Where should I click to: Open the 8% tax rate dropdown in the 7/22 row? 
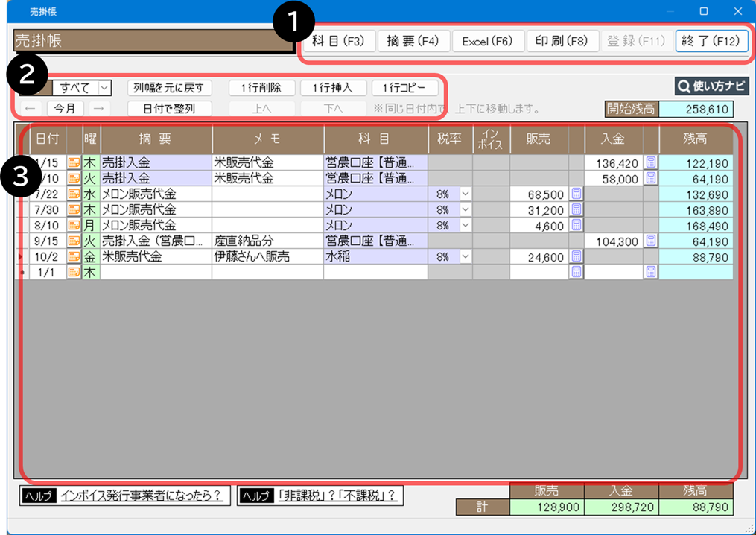tap(466, 194)
